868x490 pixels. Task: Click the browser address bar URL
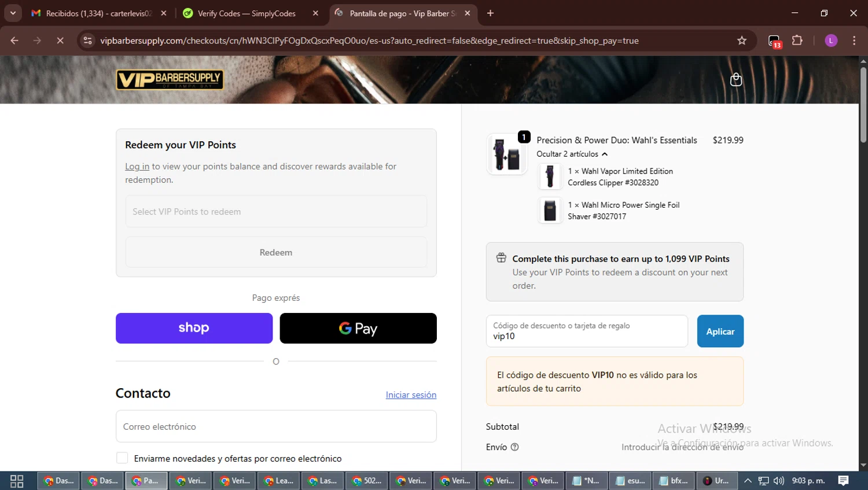369,40
